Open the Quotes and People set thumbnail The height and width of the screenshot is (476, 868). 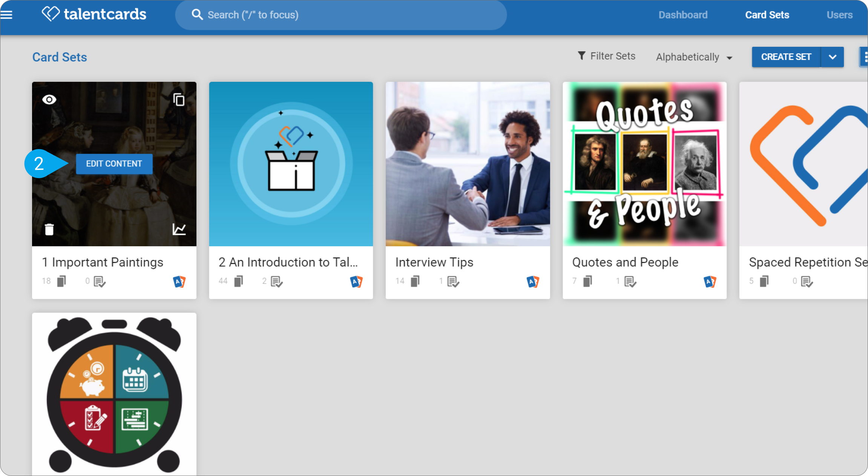(644, 164)
